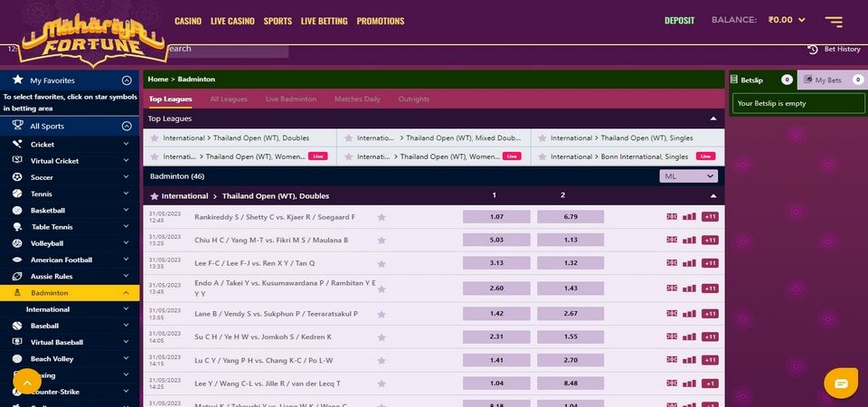Click the Baseball sport icon
Screen dimensions: 868x407
(x=18, y=326)
